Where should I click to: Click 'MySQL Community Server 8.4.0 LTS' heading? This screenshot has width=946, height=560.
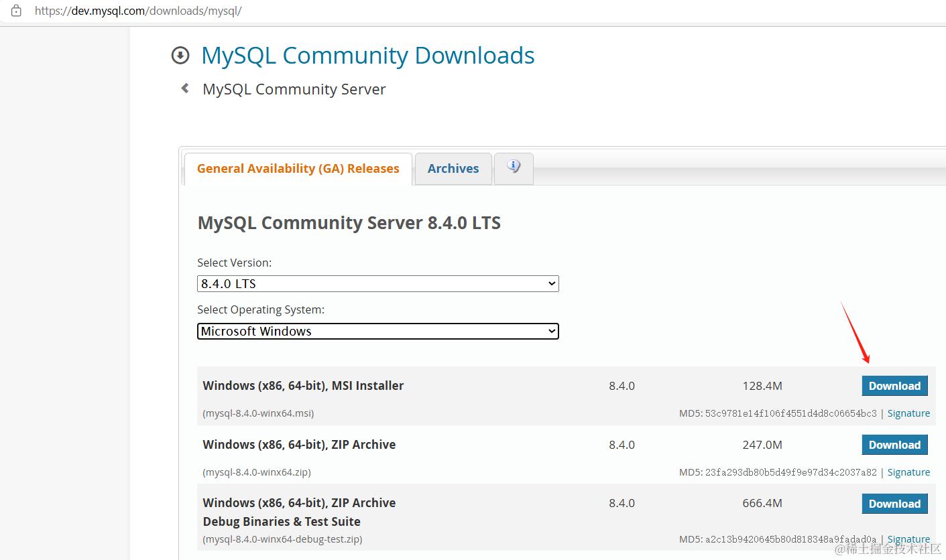[349, 222]
